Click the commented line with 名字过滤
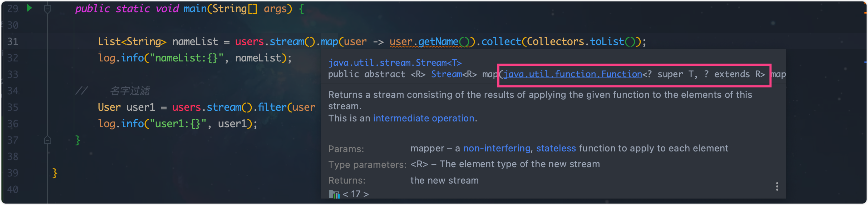Image resolution: width=868 pixels, height=205 pixels. pos(112,91)
